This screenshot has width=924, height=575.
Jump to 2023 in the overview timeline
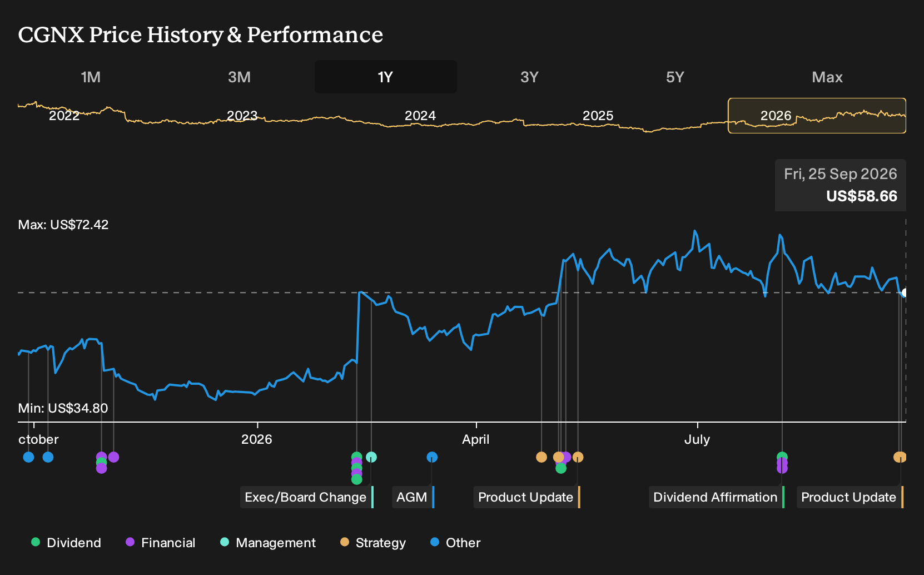click(242, 116)
